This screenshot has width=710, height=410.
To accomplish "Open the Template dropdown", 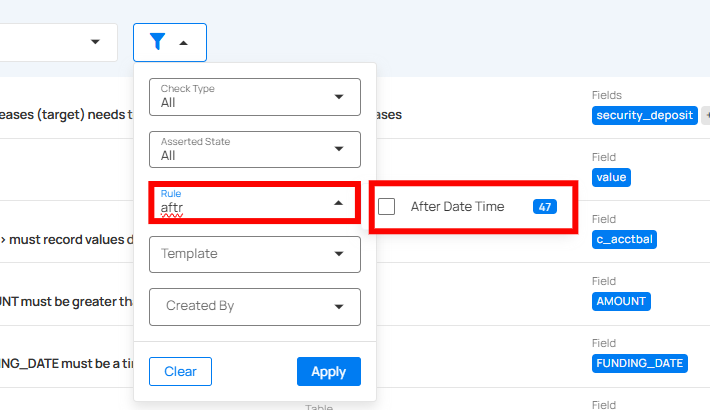I will tap(254, 254).
